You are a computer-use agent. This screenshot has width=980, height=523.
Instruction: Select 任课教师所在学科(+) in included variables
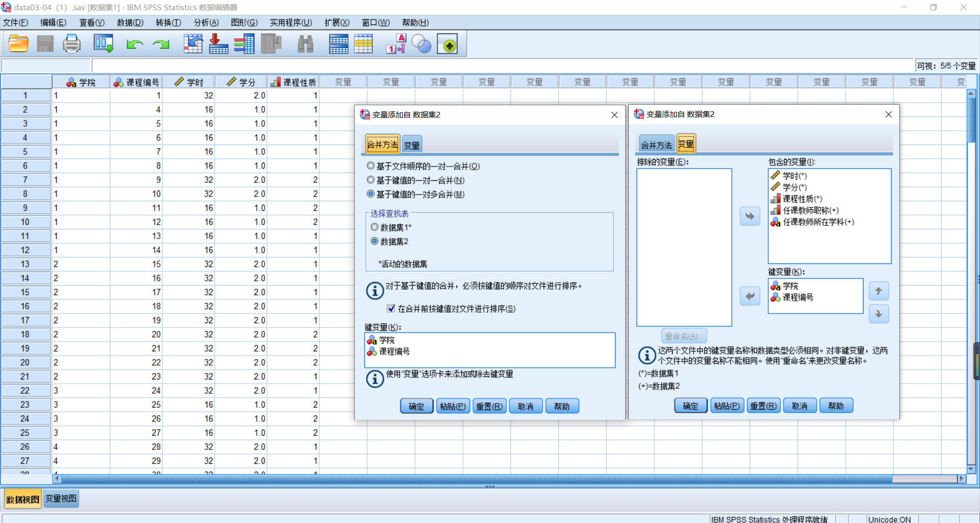pos(813,222)
